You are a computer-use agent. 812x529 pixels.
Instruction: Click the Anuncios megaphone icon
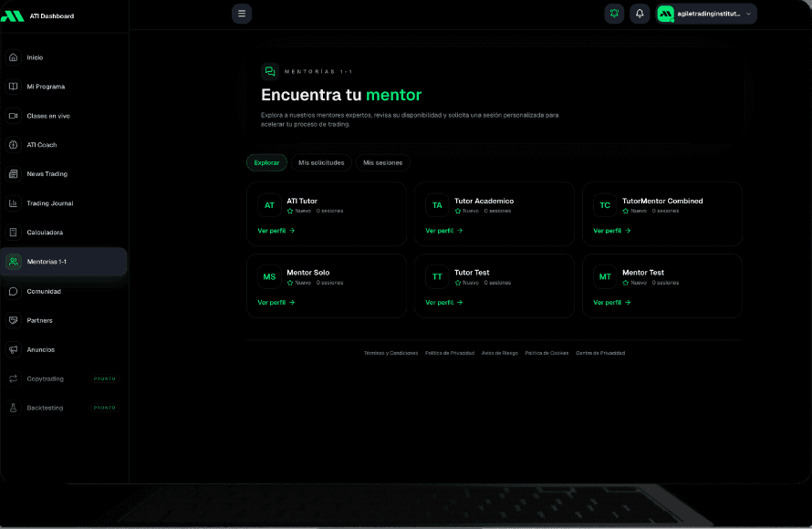[14, 350]
